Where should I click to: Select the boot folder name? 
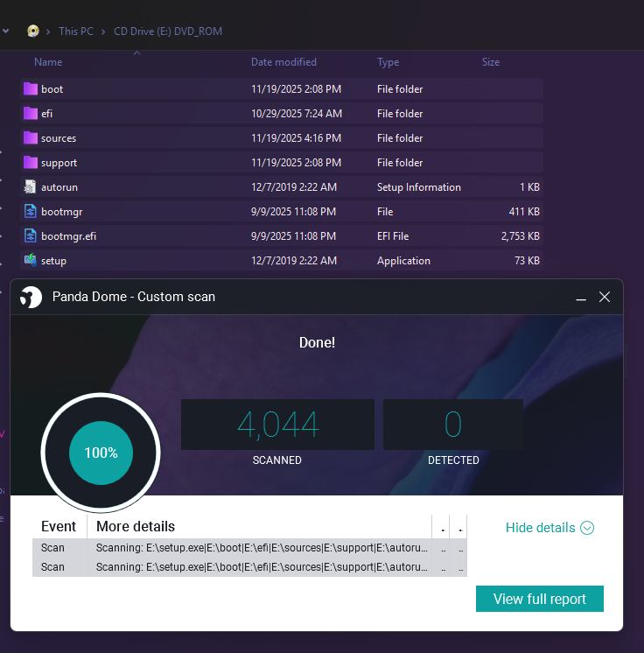(52, 89)
